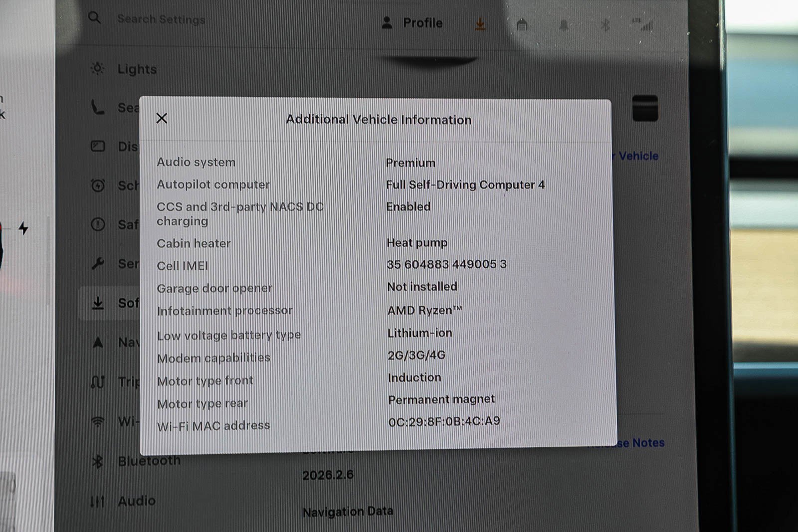Image resolution: width=798 pixels, height=532 pixels.
Task: Open the notifications bell icon
Action: tap(564, 25)
